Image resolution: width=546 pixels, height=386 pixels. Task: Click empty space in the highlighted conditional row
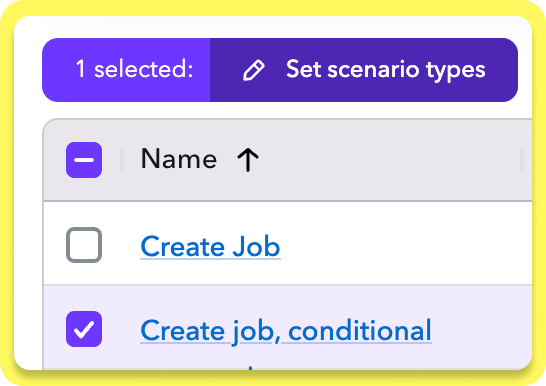tap(482, 327)
